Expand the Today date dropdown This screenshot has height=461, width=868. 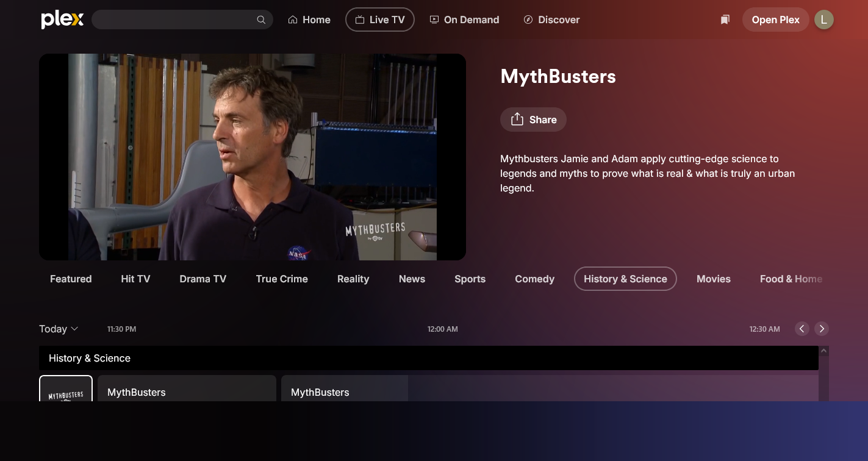[x=59, y=329]
